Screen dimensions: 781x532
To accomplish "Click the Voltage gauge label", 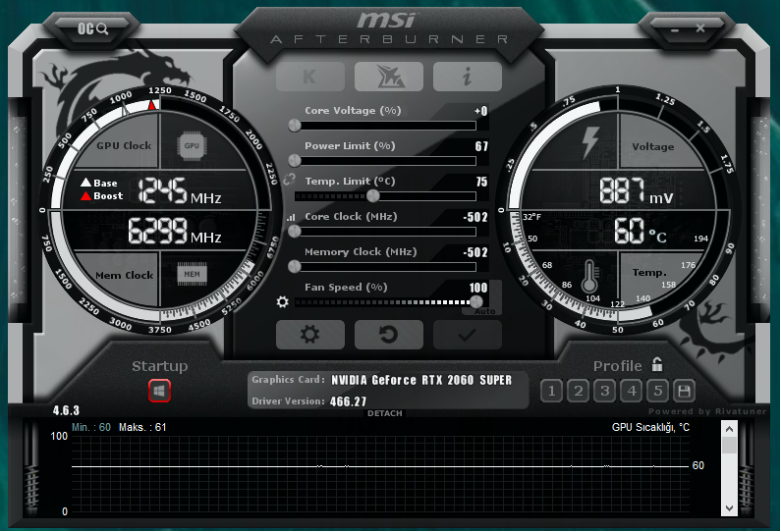I will [x=653, y=147].
